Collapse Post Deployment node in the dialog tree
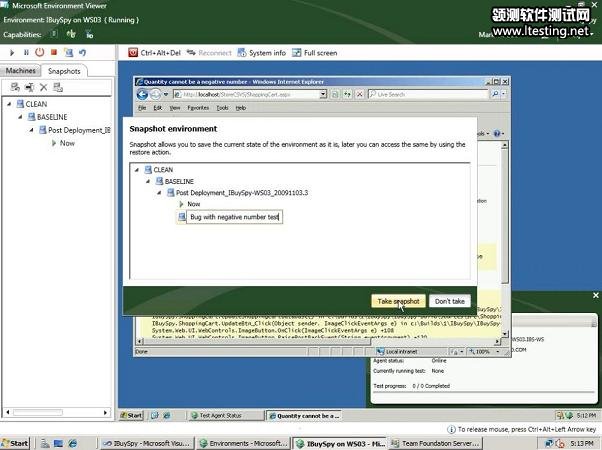The image size is (602, 450). pos(158,192)
